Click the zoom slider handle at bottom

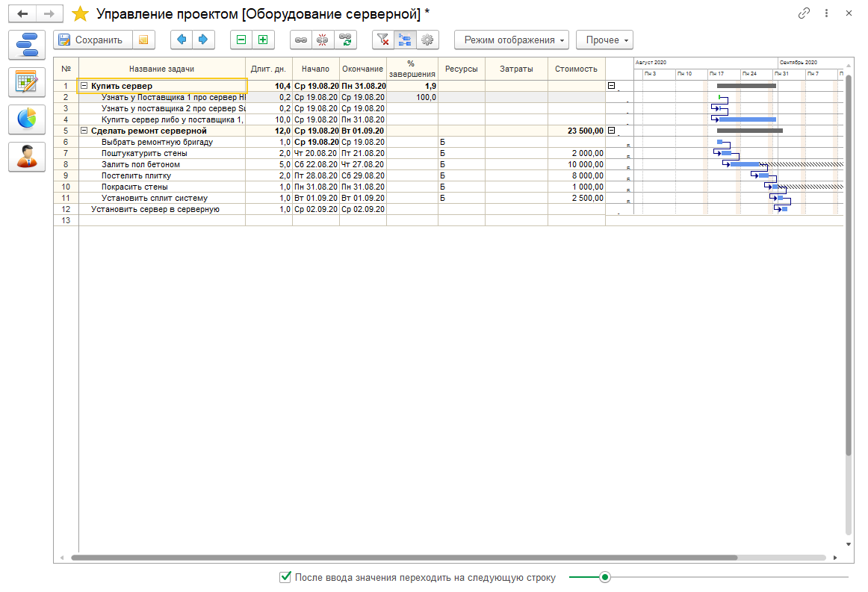[605, 577]
